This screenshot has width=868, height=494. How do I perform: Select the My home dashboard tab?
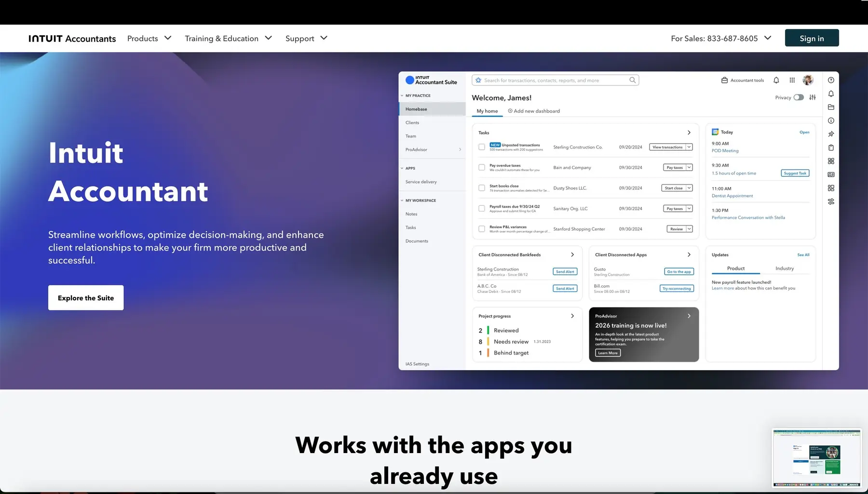tap(487, 111)
